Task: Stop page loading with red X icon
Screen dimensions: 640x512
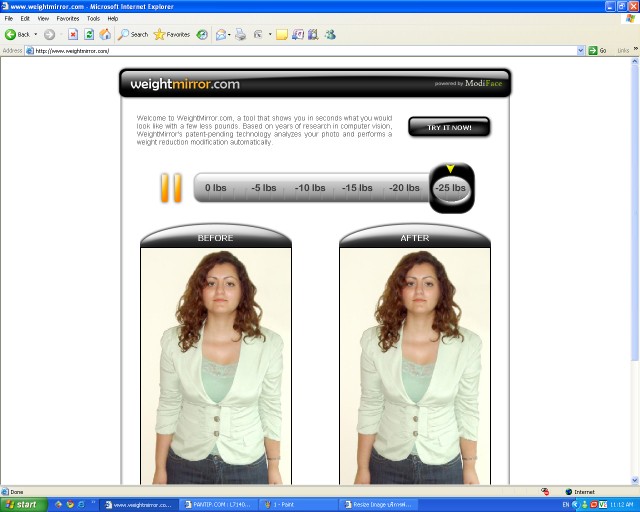Action: point(73,35)
